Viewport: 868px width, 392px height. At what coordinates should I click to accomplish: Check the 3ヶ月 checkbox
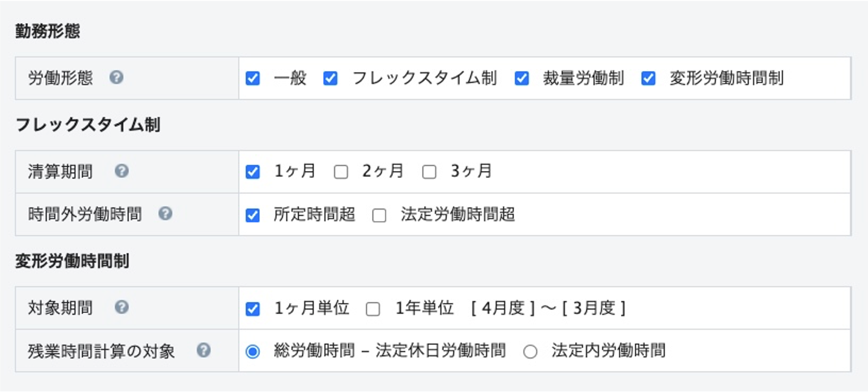point(430,172)
